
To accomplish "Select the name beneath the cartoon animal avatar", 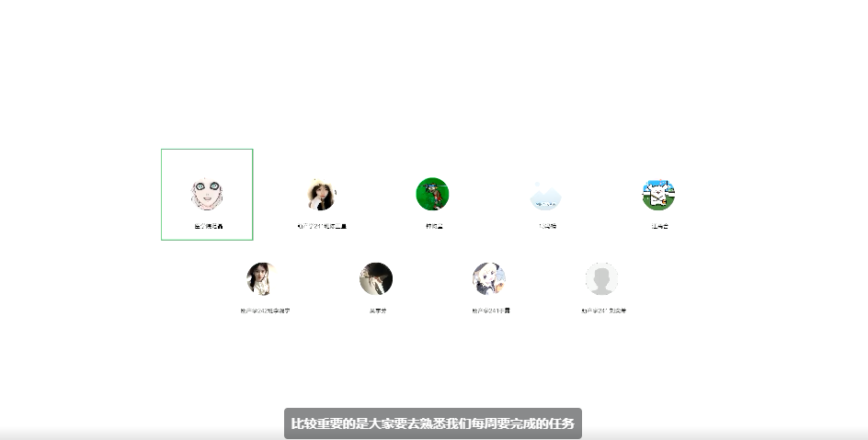I will tap(659, 226).
